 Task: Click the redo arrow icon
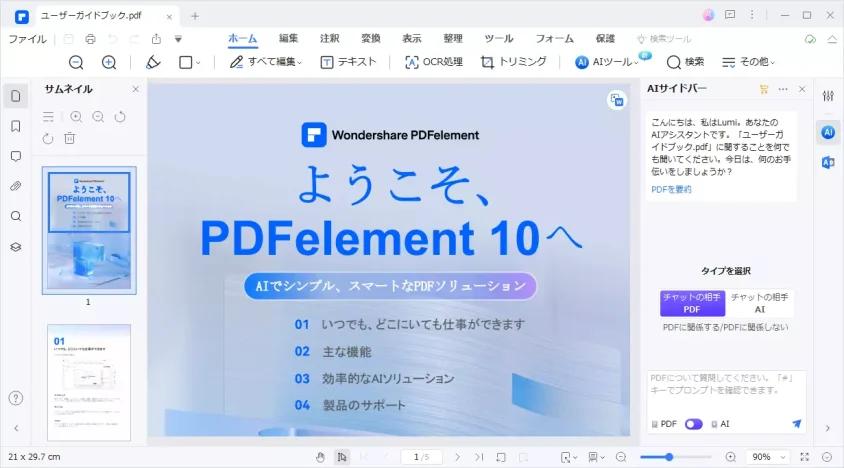(x=135, y=39)
